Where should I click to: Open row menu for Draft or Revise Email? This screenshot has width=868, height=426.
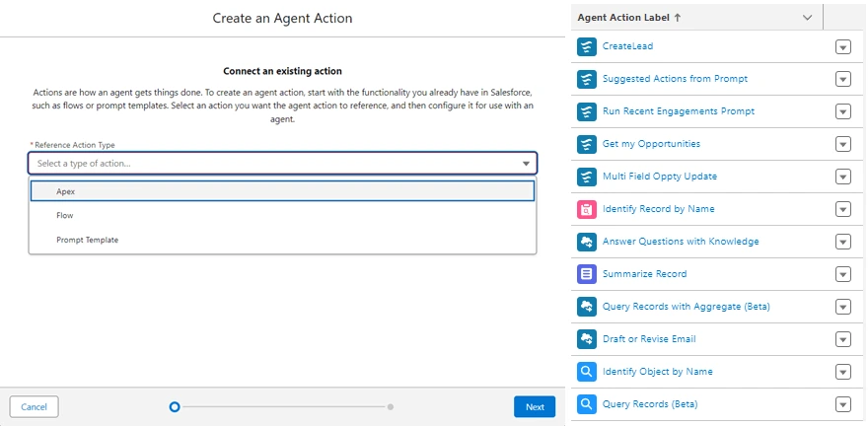click(842, 339)
